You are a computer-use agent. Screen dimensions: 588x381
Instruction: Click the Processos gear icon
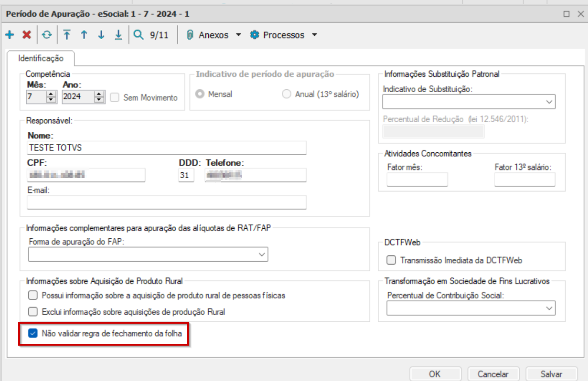click(255, 35)
